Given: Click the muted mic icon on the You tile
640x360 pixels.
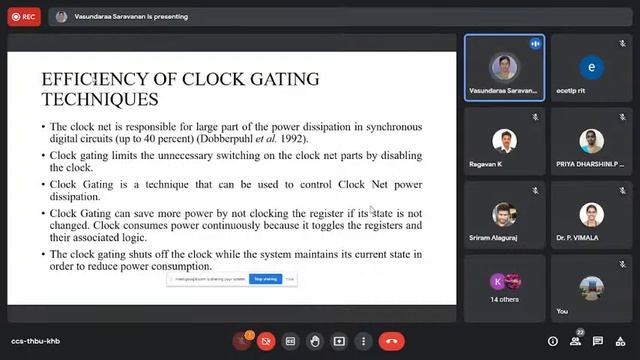Looking at the screenshot, I should (x=622, y=264).
